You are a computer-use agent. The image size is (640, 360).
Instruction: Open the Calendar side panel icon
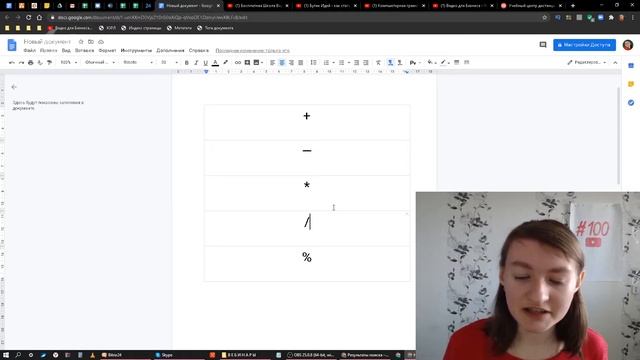(631, 66)
